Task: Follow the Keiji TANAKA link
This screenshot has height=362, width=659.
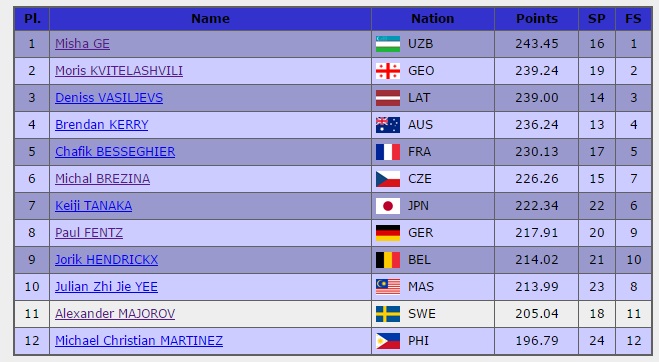Action: click(x=93, y=206)
